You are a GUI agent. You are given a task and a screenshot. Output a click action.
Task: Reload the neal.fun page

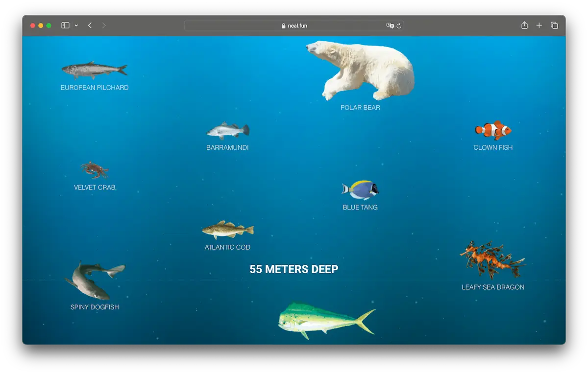[x=399, y=25]
